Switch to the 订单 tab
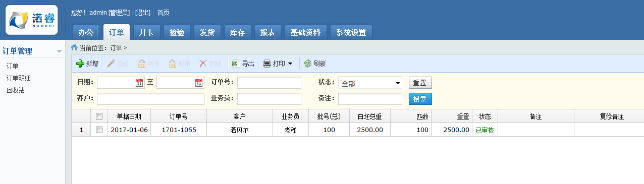The width and height of the screenshot is (644, 184). 117,32
